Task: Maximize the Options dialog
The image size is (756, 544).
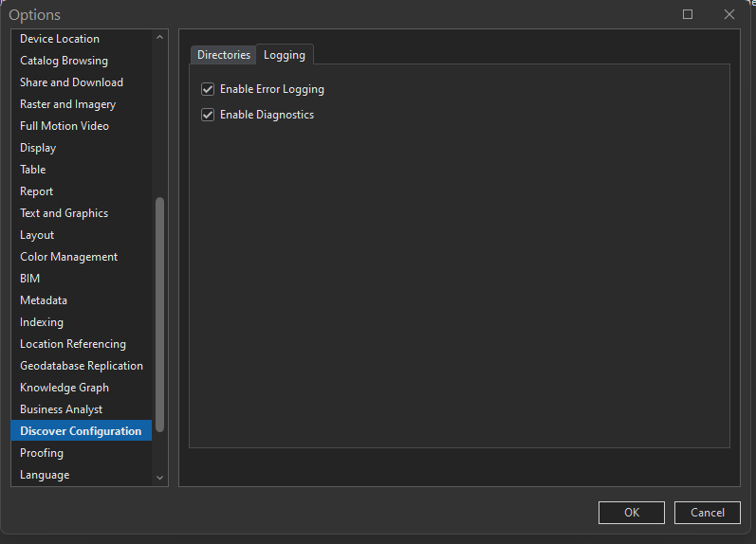Action: pos(688,14)
